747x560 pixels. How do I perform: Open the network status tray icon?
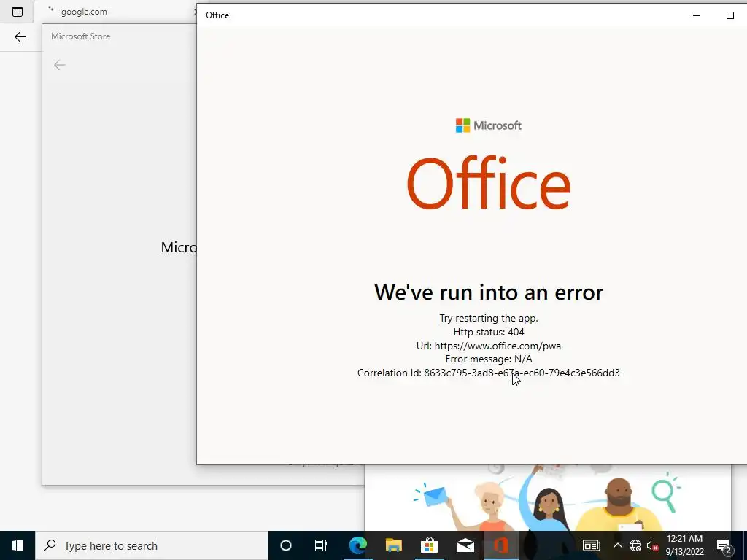click(635, 545)
